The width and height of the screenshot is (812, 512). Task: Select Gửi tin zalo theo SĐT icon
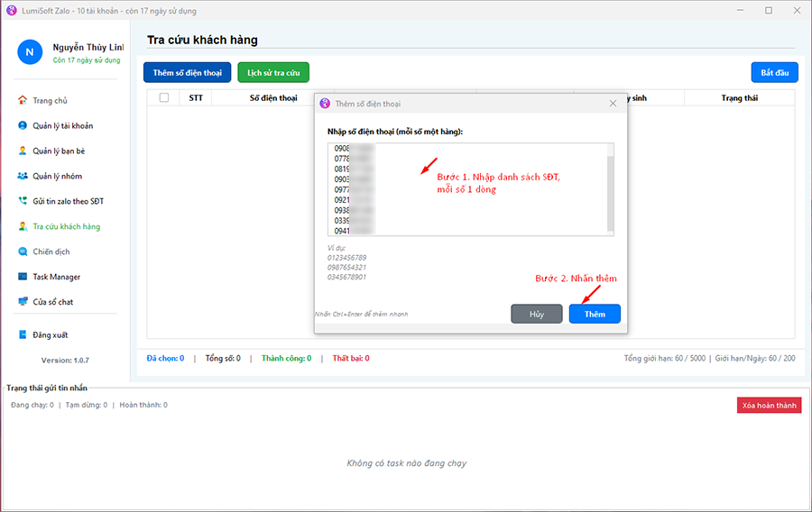click(23, 201)
